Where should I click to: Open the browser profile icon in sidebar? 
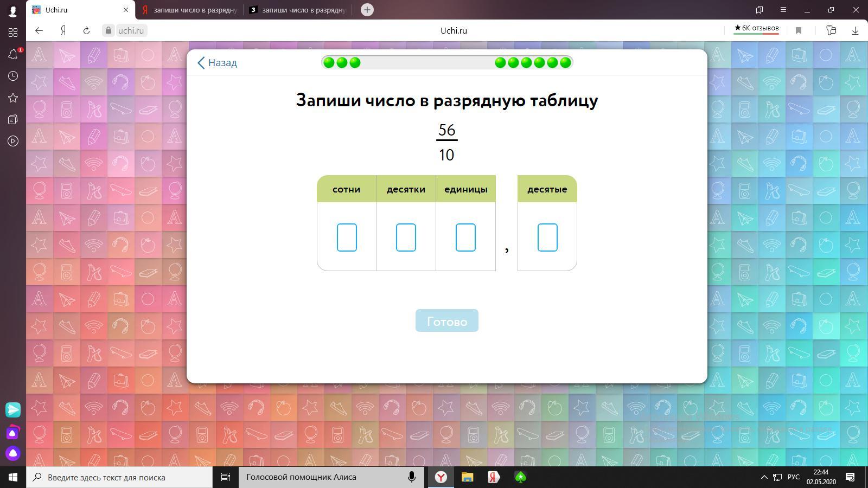[13, 11]
